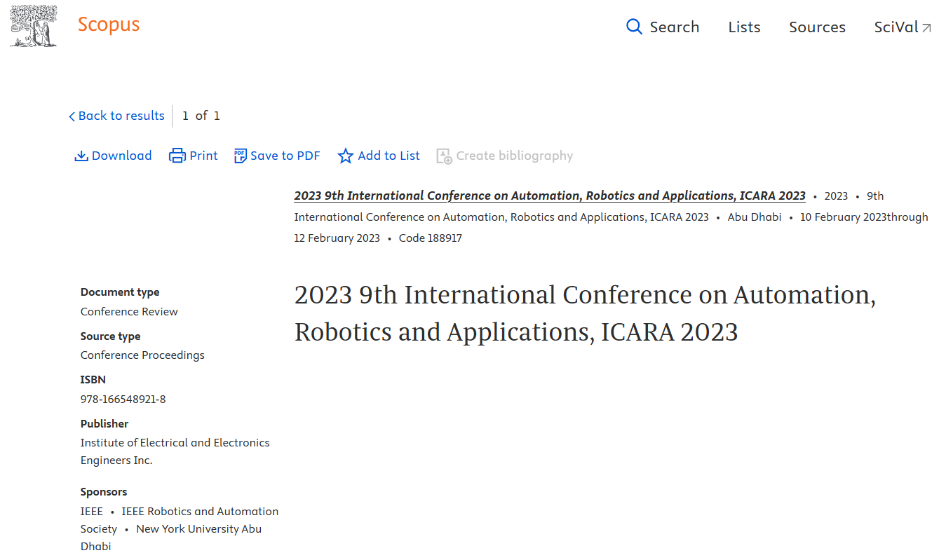Open the Scopus home link
Screen dimensions: 939x560
pyautogui.click(x=109, y=25)
